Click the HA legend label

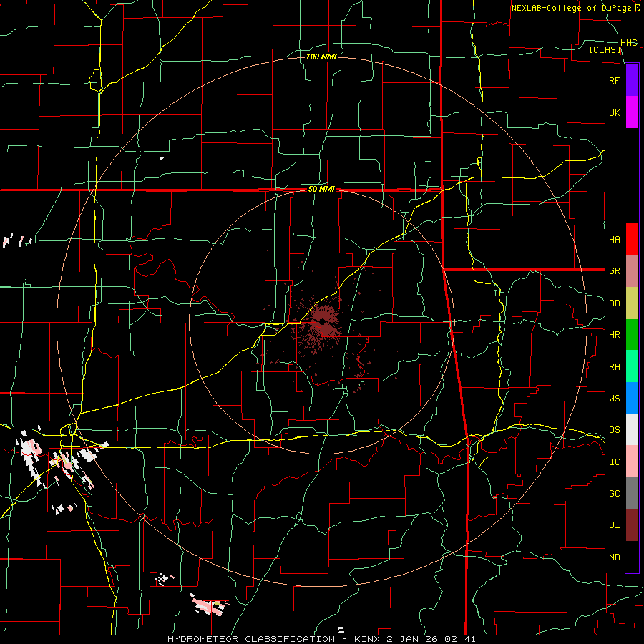[614, 239]
